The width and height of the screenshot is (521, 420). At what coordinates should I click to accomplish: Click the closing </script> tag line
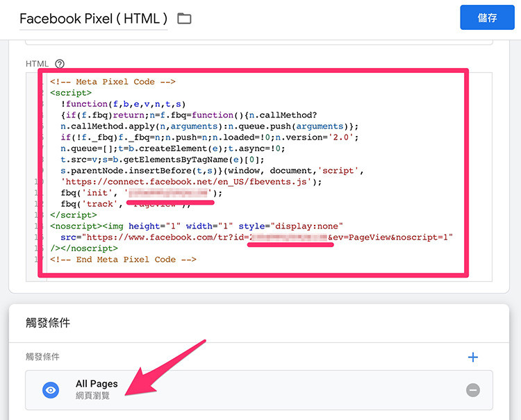point(74,215)
